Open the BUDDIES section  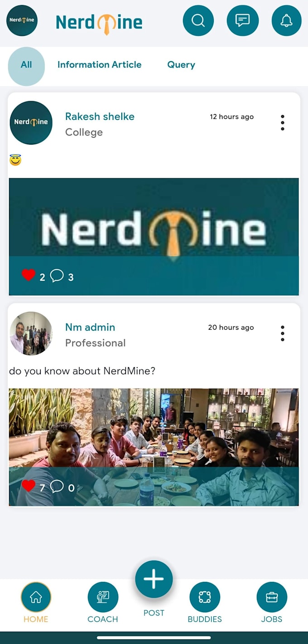205,597
